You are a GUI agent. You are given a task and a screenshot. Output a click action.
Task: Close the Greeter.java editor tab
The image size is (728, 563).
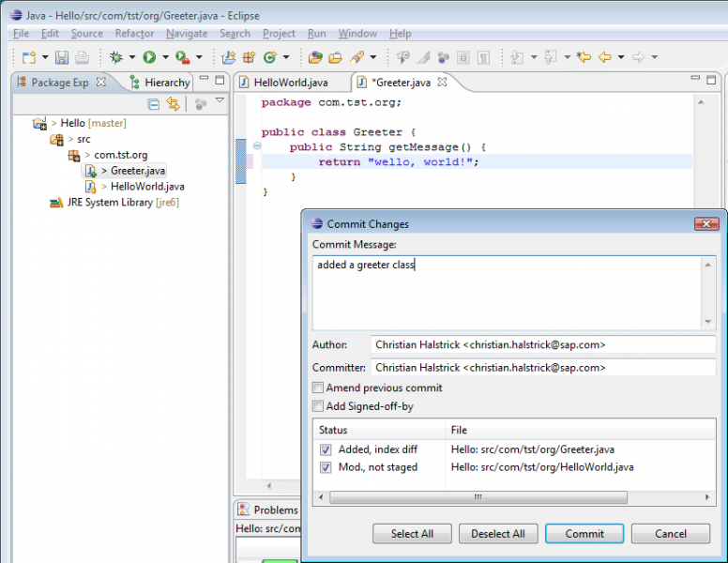point(442,82)
